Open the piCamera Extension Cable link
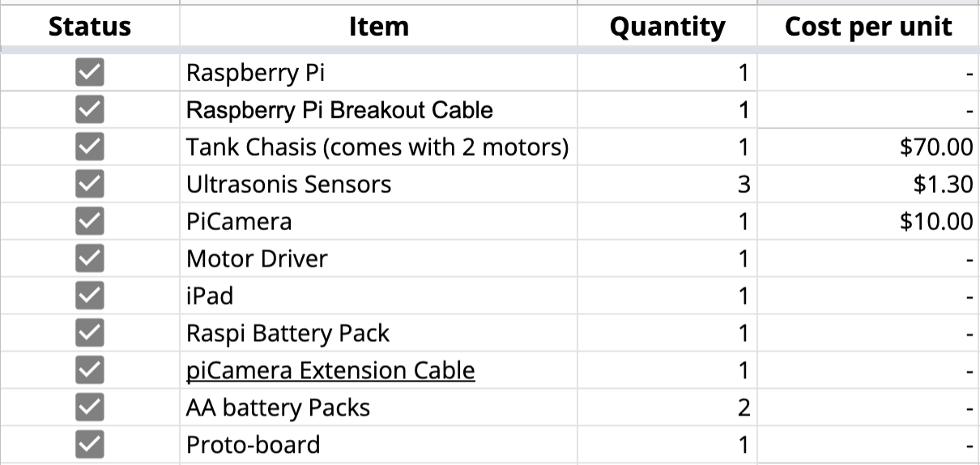980x465 pixels. point(330,371)
